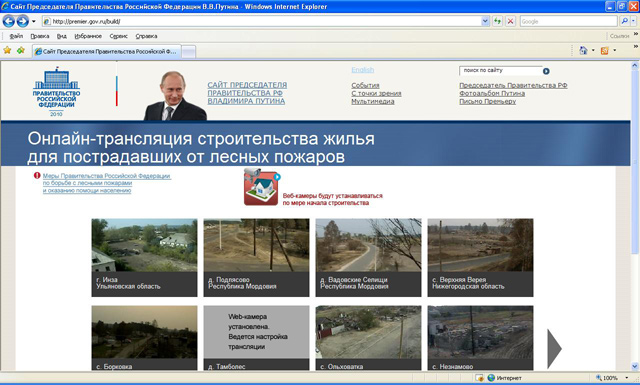Expand the address bar history dropdown
The height and width of the screenshot is (385, 640).
[x=485, y=21]
